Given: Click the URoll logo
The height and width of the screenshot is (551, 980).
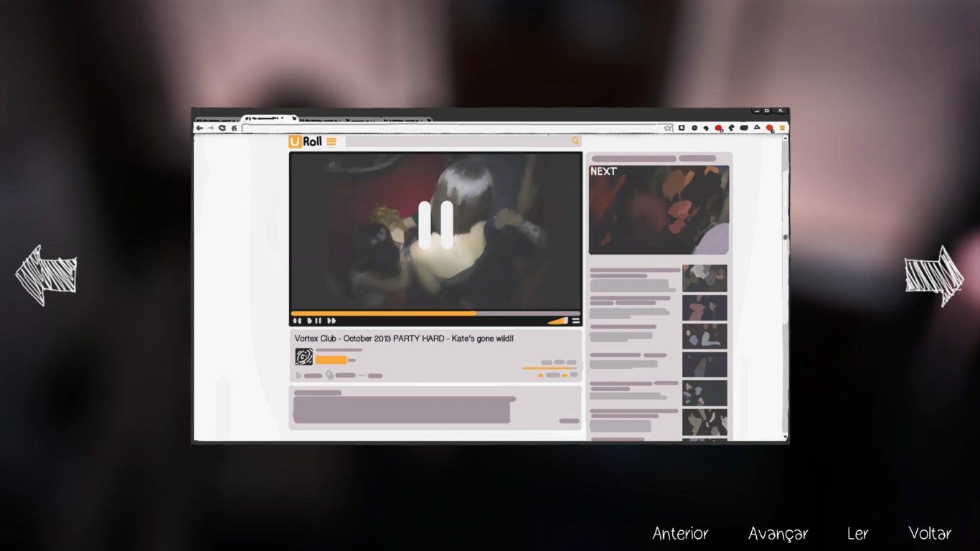Looking at the screenshot, I should click(306, 141).
